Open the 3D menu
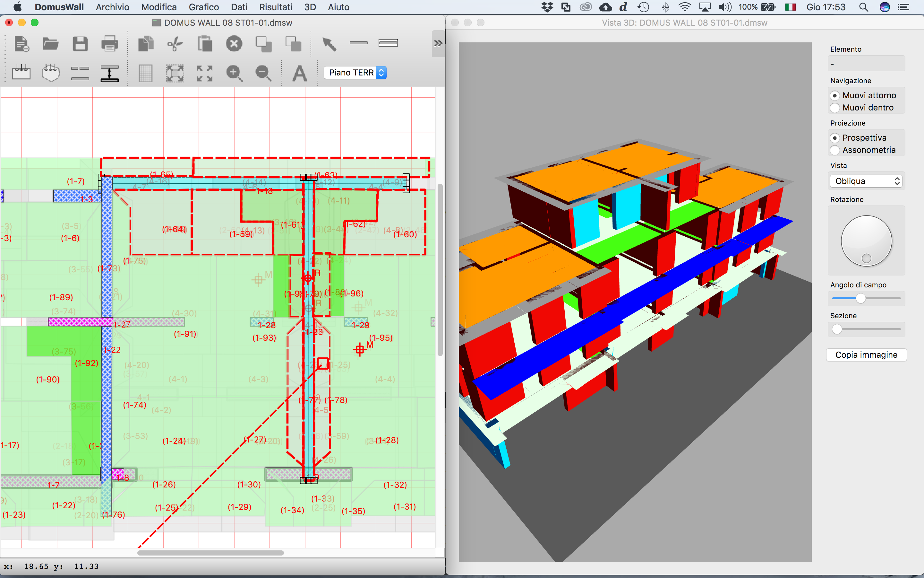This screenshot has height=578, width=924. coord(310,7)
